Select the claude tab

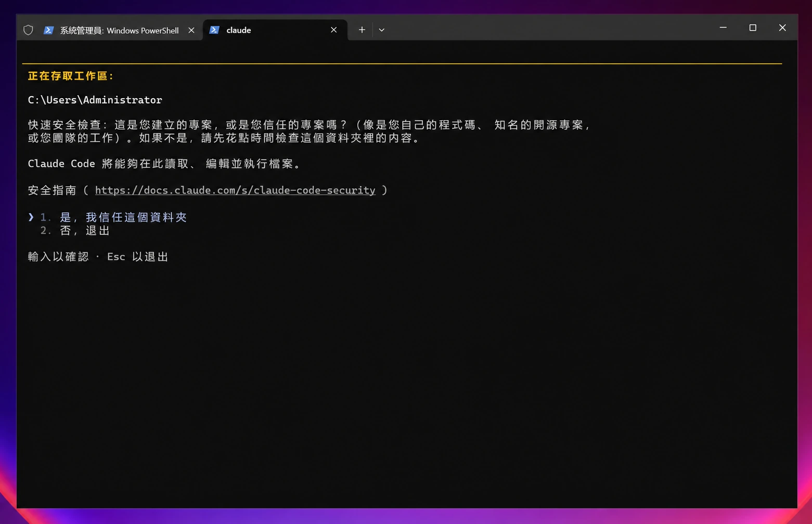point(275,30)
